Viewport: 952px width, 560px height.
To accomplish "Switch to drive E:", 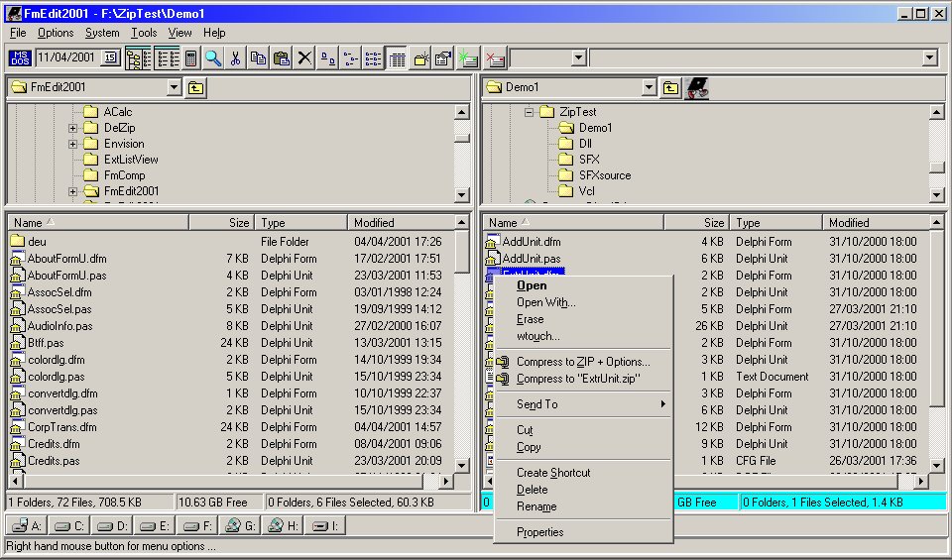I will click(155, 525).
